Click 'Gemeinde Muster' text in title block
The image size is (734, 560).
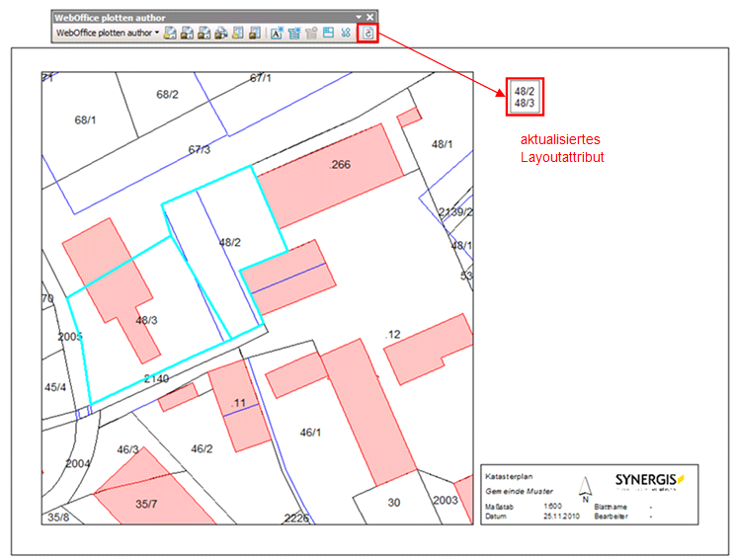[520, 491]
